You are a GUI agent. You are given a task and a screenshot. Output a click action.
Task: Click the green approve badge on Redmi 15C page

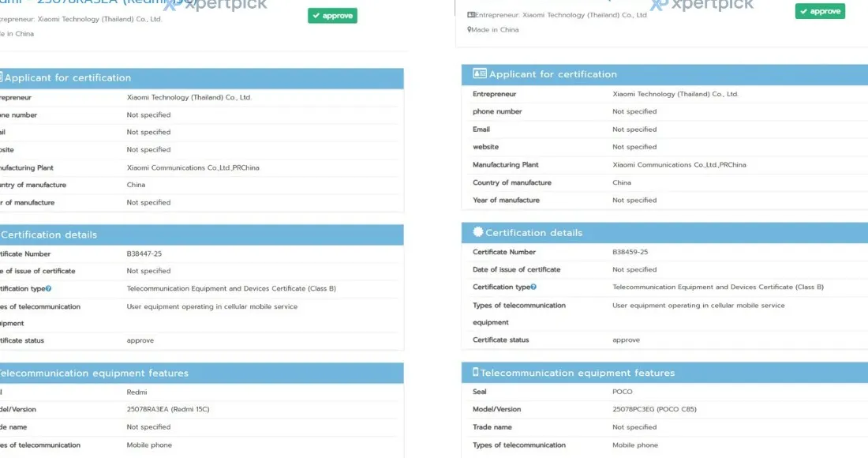tap(332, 16)
